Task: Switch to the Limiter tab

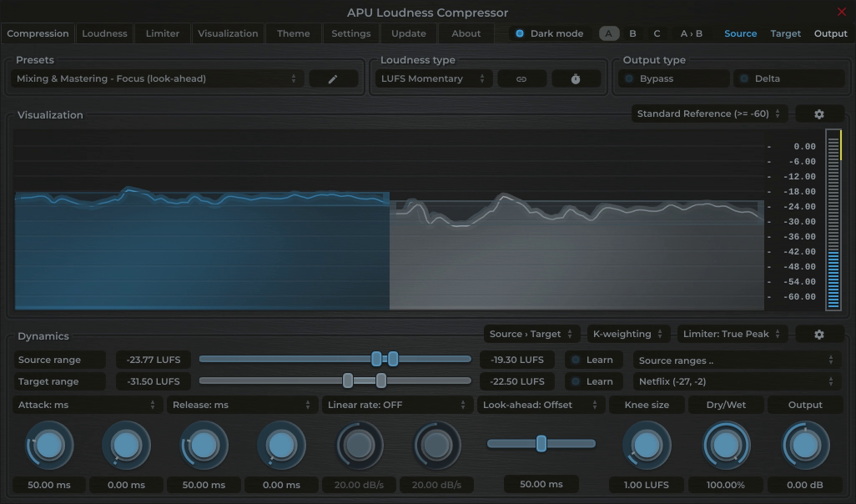Action: click(x=162, y=33)
